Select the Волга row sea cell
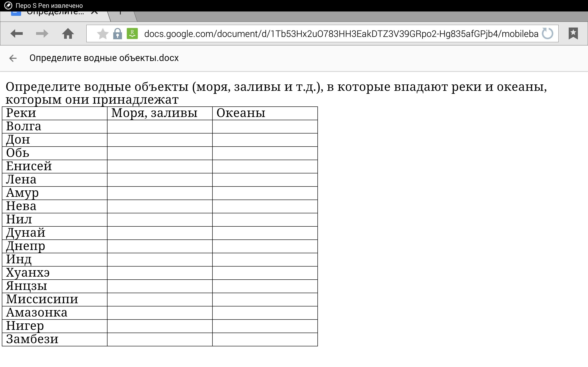The image size is (588, 367). [160, 126]
